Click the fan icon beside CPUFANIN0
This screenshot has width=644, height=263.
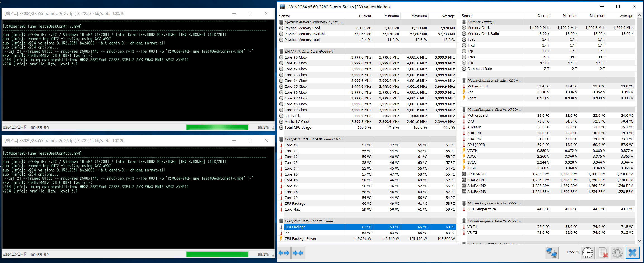point(464,174)
